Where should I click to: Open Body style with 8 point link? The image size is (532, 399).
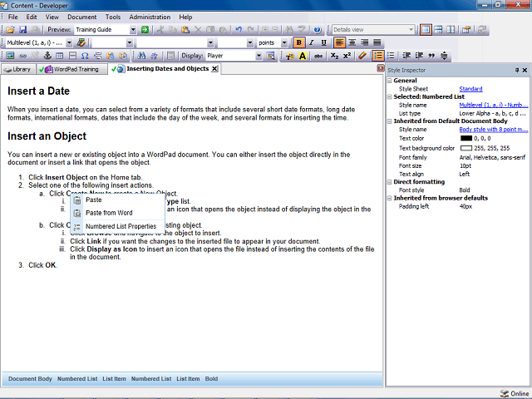click(493, 130)
